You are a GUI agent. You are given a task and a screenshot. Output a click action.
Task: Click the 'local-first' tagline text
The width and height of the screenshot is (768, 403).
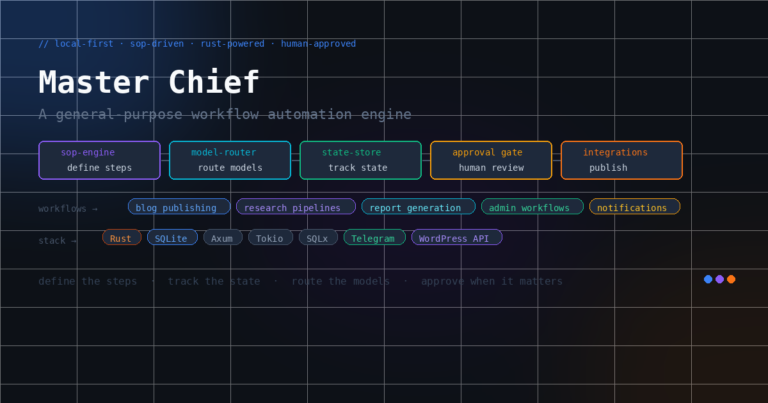click(84, 44)
